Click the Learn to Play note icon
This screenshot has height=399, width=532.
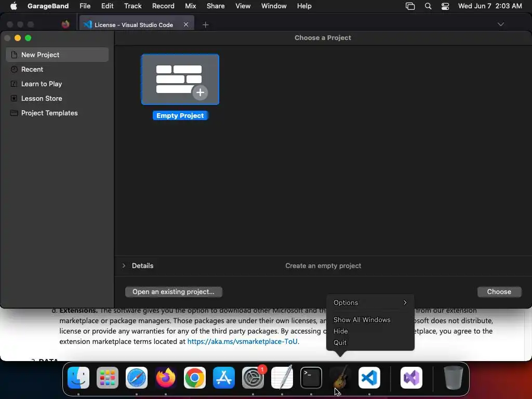tap(14, 84)
